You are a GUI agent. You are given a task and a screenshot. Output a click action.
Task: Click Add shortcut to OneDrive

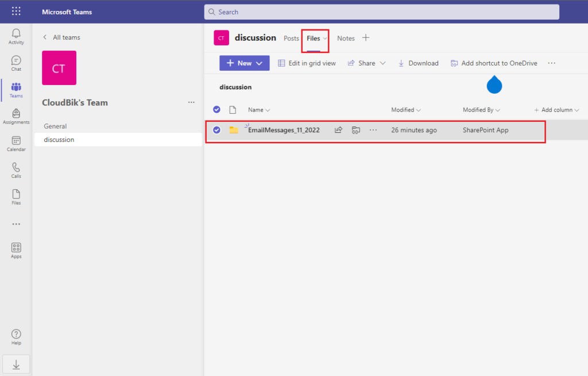click(493, 63)
